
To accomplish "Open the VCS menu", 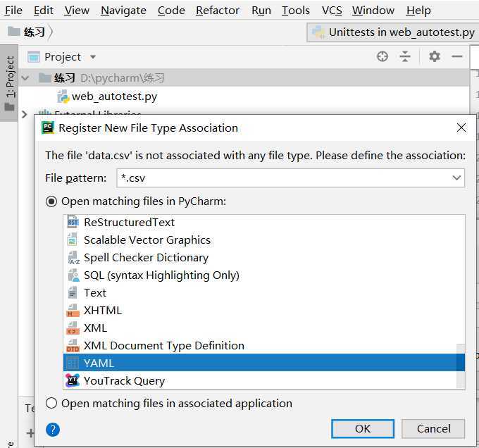I will 332,11.
